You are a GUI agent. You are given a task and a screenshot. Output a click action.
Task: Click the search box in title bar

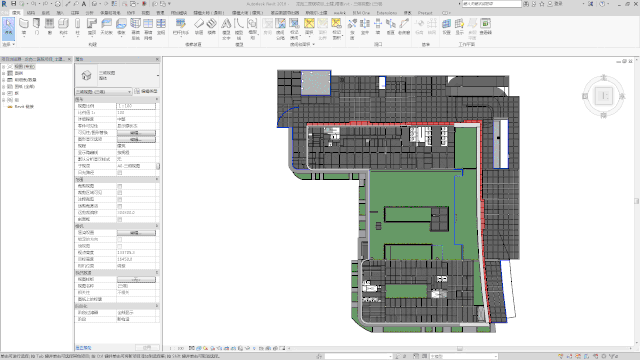coord(491,4)
